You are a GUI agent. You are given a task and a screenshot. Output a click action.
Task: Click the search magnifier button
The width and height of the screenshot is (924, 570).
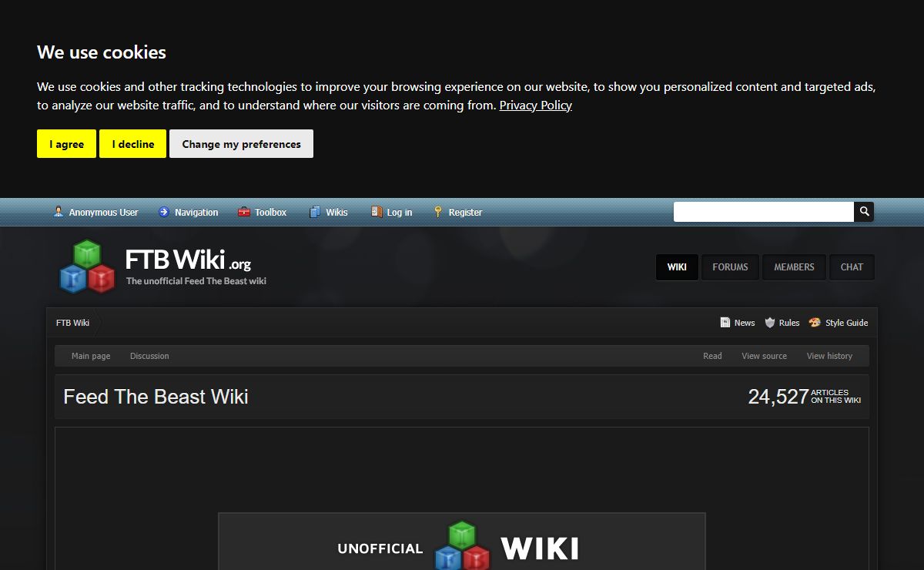pyautogui.click(x=864, y=211)
